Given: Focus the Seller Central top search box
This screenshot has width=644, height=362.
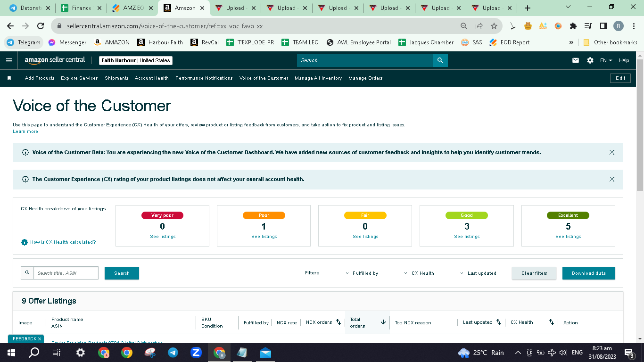Looking at the screenshot, I should (x=365, y=60).
